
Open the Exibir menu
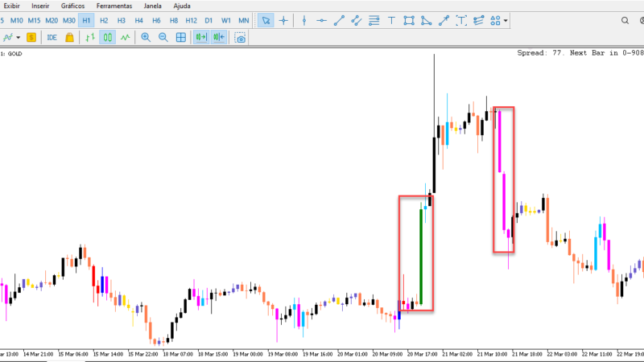(11, 6)
